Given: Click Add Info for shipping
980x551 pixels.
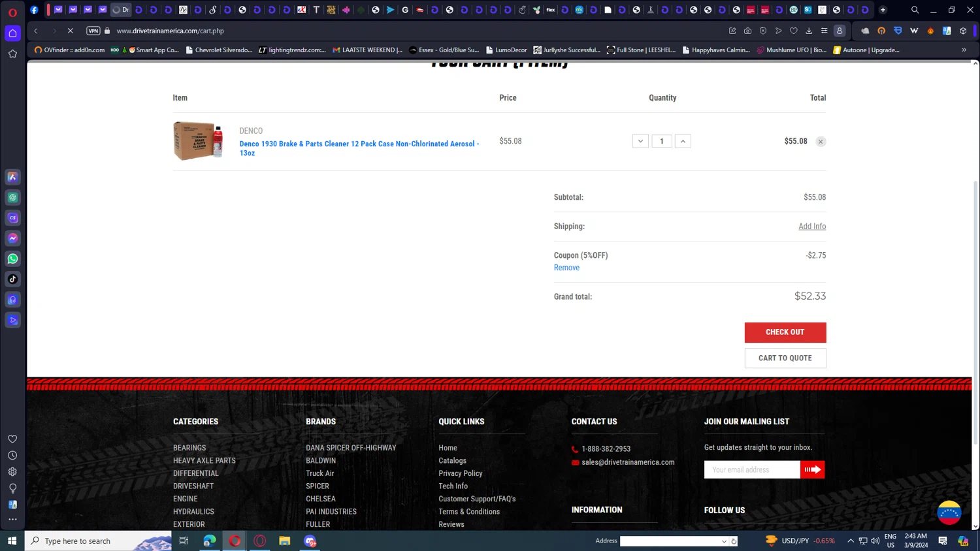Looking at the screenshot, I should (812, 227).
